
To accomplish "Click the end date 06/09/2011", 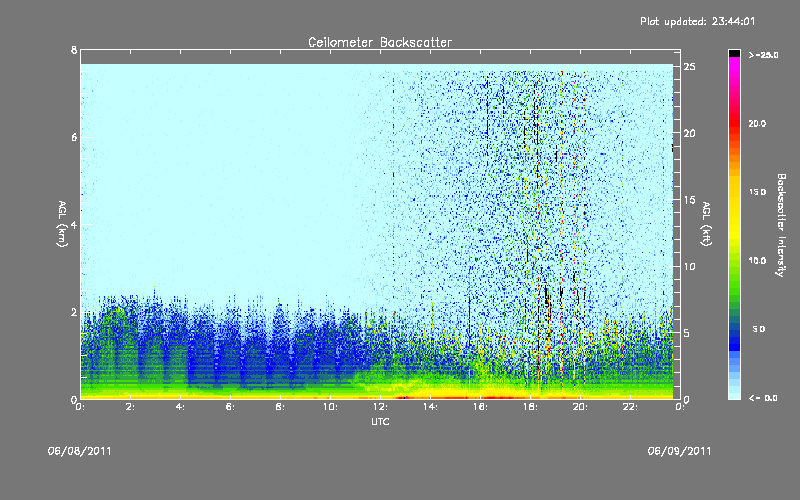I will pyautogui.click(x=679, y=451).
